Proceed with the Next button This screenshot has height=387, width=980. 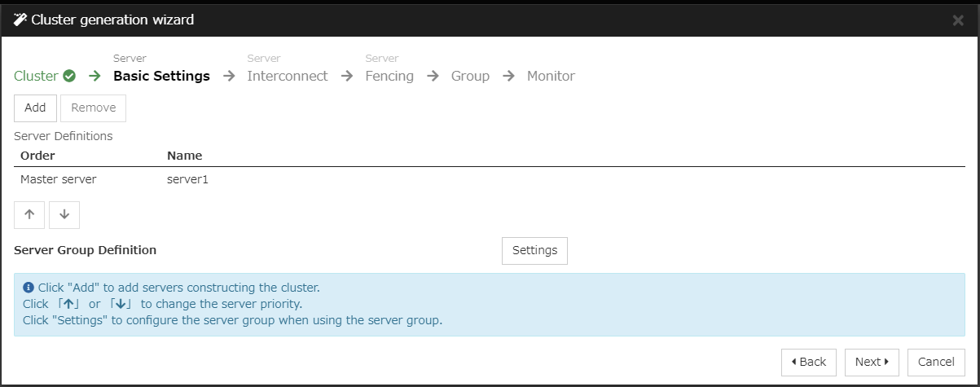pos(871,362)
